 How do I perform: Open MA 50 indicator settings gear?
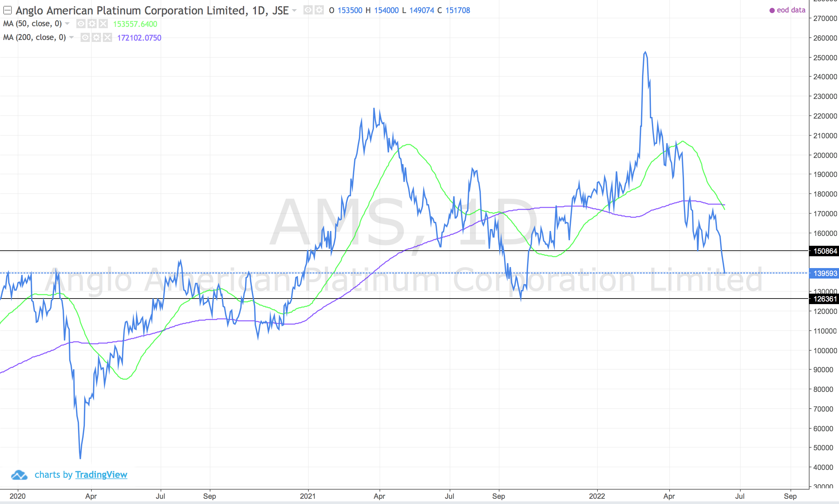point(92,24)
